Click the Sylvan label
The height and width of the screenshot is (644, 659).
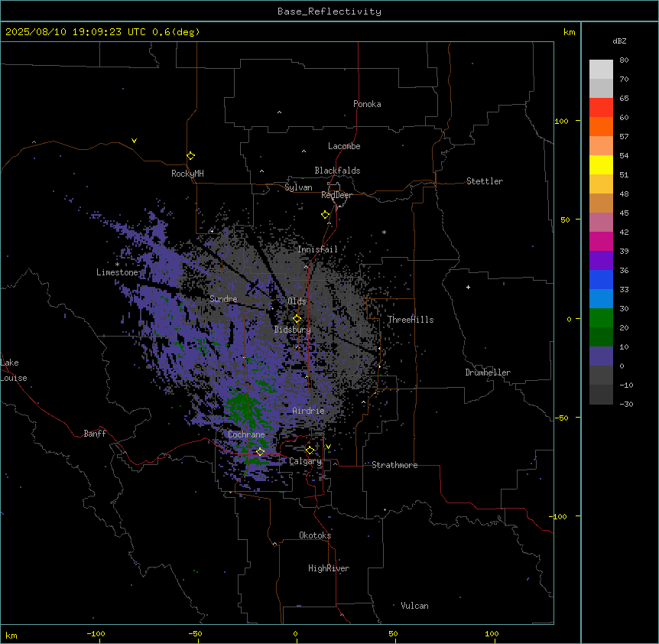(x=298, y=187)
